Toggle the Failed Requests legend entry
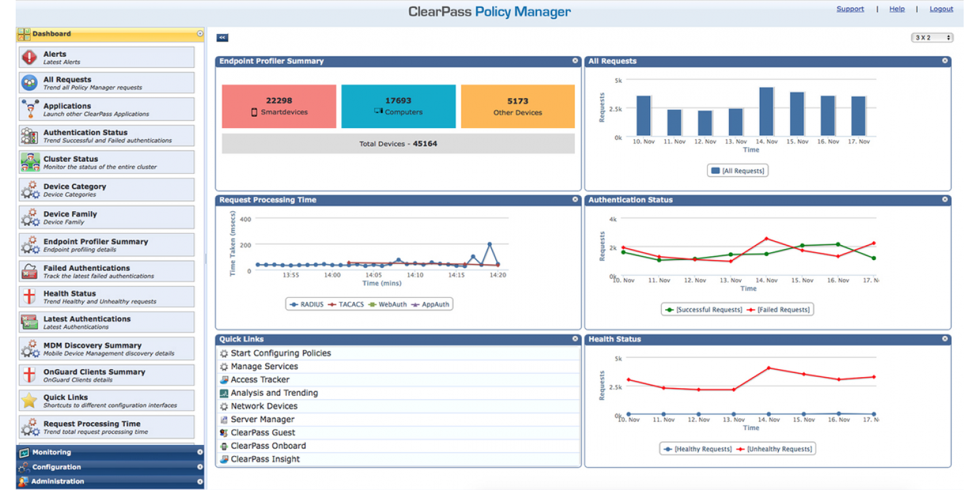The image size is (980, 490). pyautogui.click(x=778, y=310)
